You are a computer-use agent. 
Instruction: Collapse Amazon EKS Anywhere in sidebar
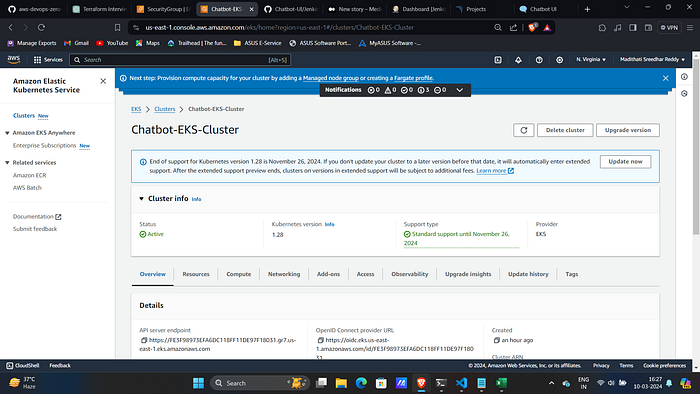tap(7, 133)
